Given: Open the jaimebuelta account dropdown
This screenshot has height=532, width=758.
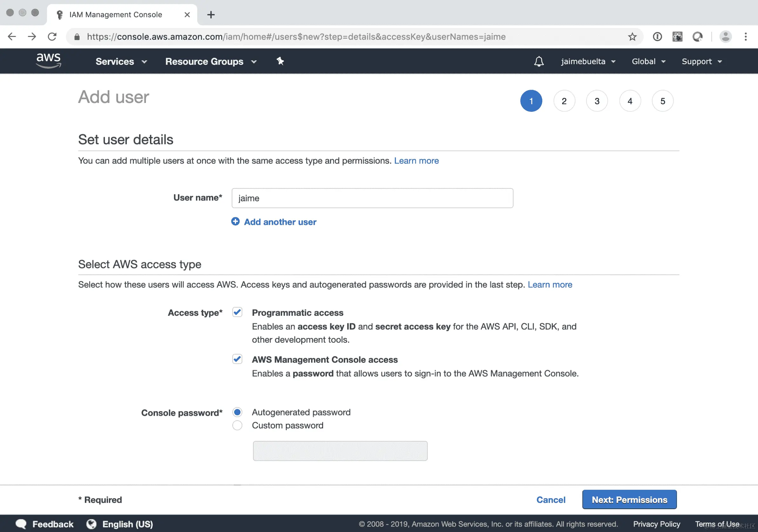Looking at the screenshot, I should 588,62.
